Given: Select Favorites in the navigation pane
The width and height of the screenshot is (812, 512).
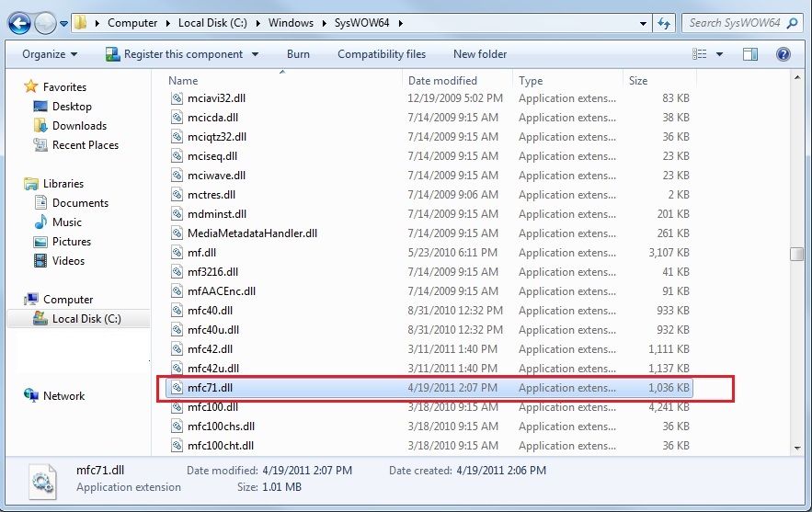Looking at the screenshot, I should coord(64,87).
